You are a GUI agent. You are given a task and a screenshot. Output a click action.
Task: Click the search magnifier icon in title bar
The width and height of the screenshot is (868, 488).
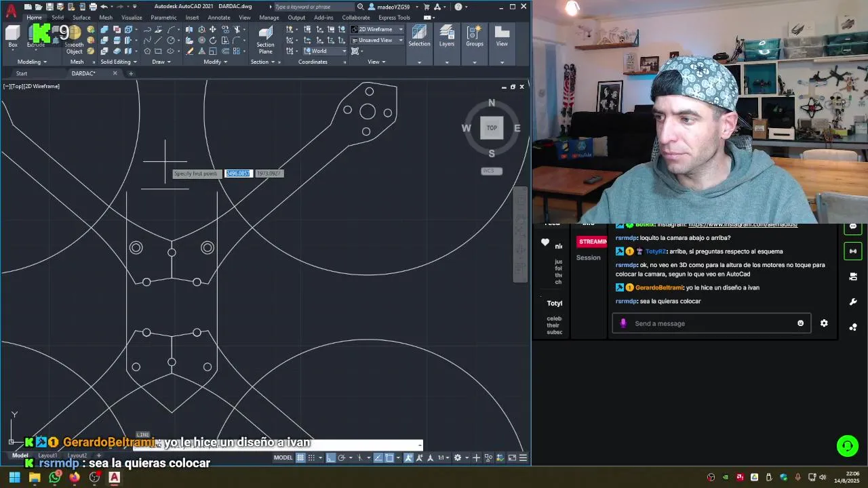coord(361,7)
